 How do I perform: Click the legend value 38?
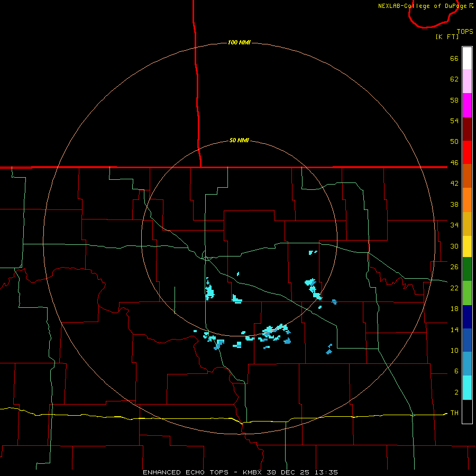[454, 204]
